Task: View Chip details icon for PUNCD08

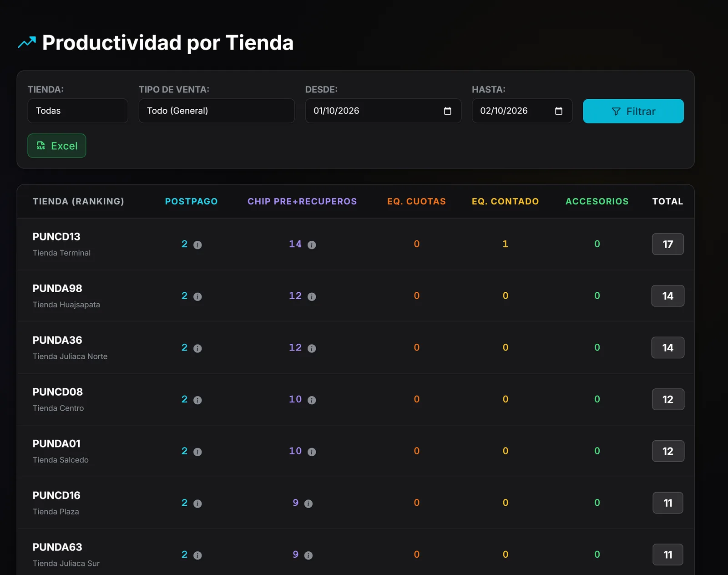Action: 312,400
